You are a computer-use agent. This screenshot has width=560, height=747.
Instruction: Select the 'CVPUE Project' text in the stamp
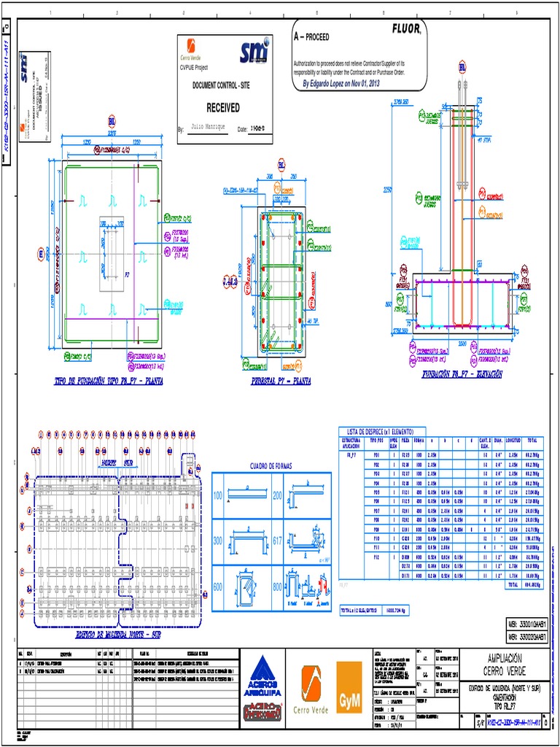click(x=194, y=68)
